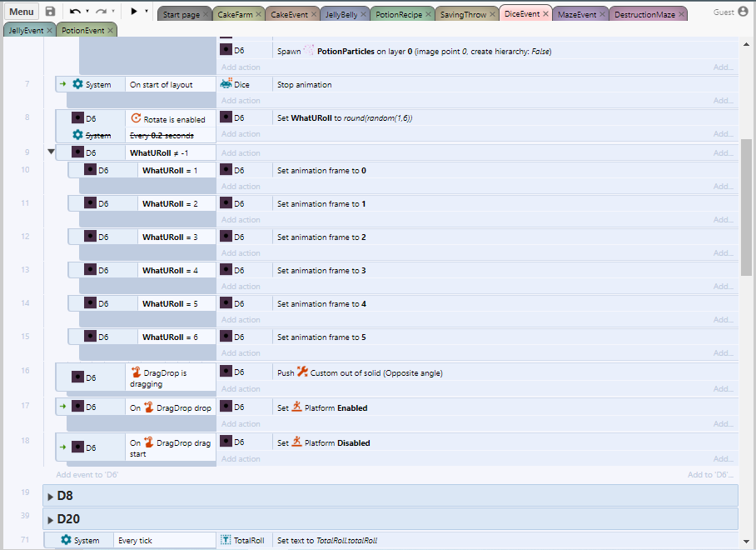Collapse the WhatURoll ≠ -1 event block
The image size is (756, 550).
click(52, 152)
